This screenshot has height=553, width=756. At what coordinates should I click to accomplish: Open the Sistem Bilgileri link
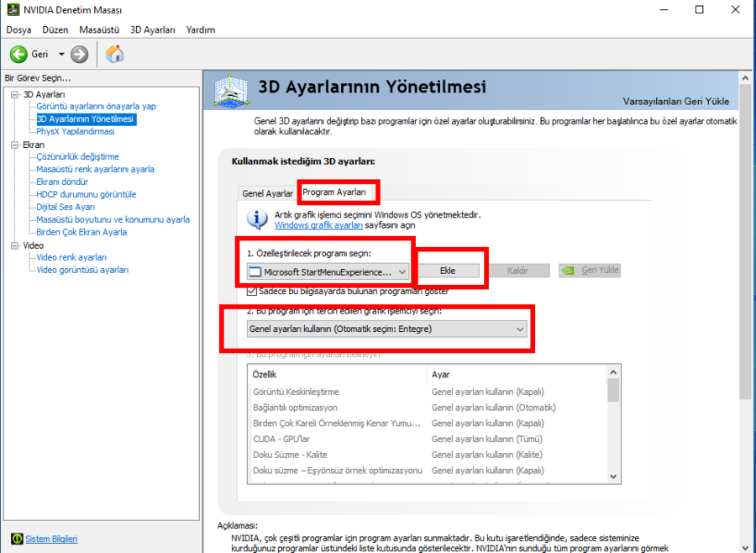[51, 539]
